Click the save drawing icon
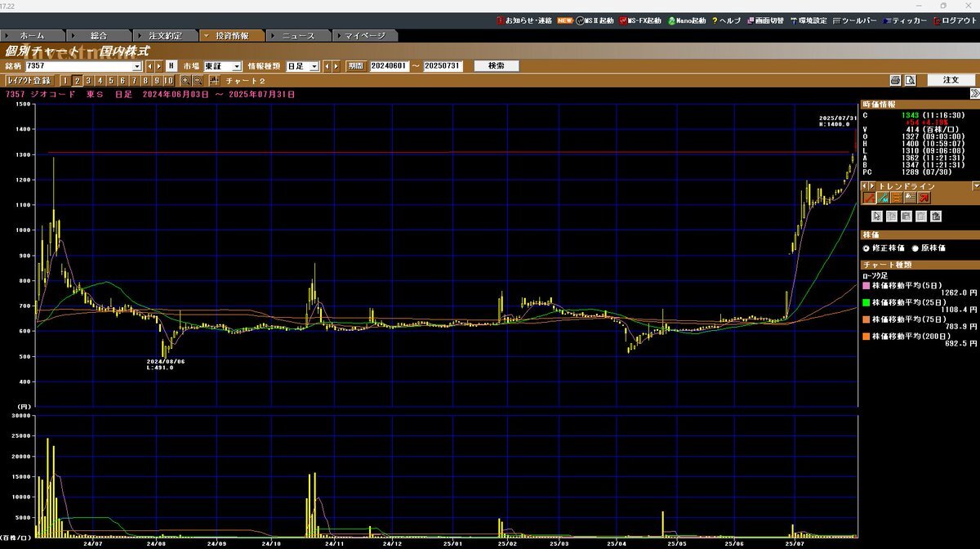This screenshot has height=549, width=980. pos(906,216)
